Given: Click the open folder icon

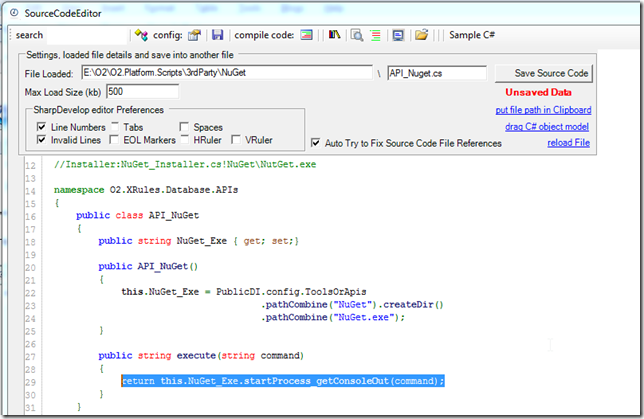Looking at the screenshot, I should [422, 35].
